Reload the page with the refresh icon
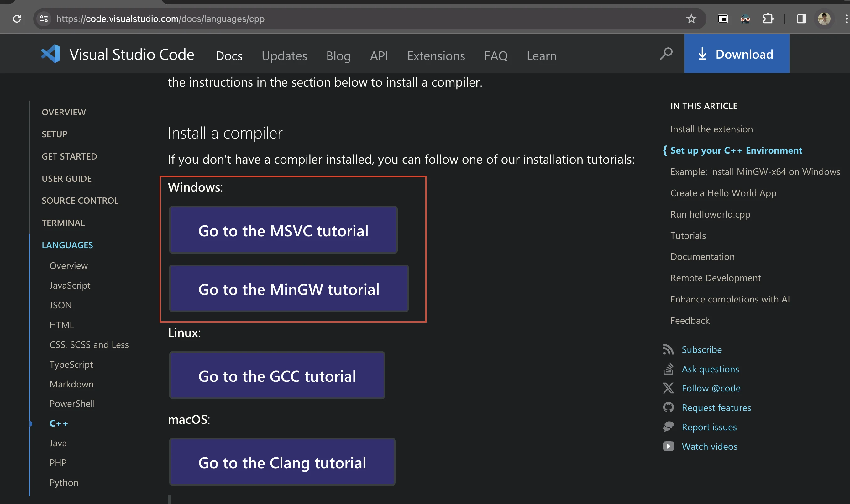The height and width of the screenshot is (504, 850). (17, 19)
